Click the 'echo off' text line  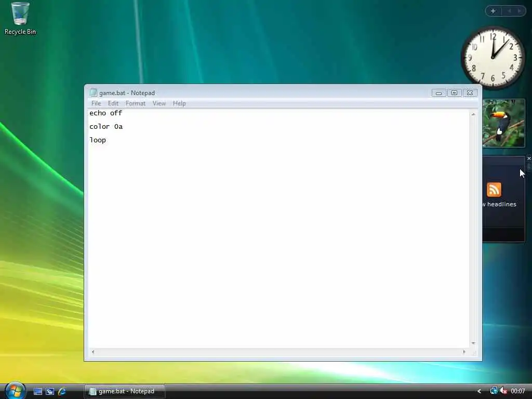105,113
